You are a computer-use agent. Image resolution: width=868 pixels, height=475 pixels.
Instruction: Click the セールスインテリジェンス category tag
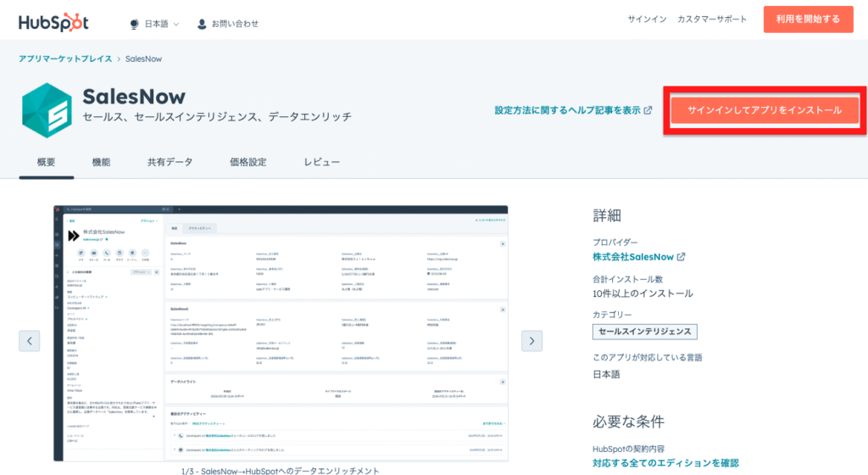point(644,332)
